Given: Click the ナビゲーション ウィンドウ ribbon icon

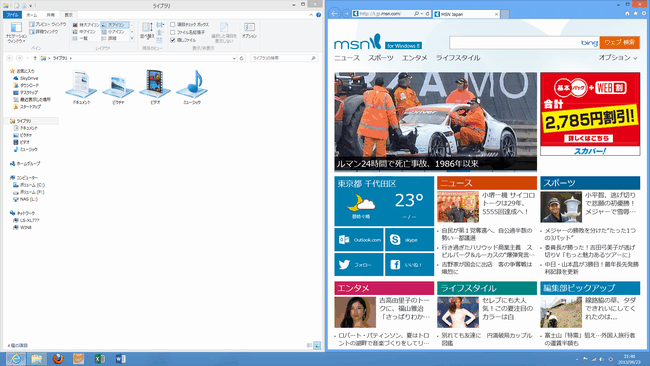Looking at the screenshot, I should 16,32.
